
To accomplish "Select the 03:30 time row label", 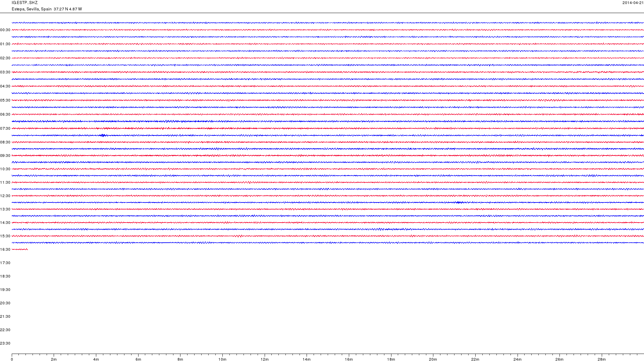I will click(5, 72).
